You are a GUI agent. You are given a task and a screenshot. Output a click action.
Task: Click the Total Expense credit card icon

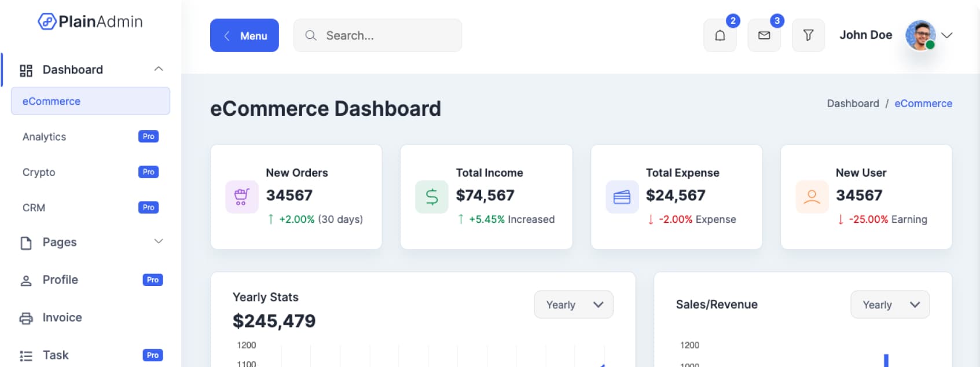[x=622, y=197]
